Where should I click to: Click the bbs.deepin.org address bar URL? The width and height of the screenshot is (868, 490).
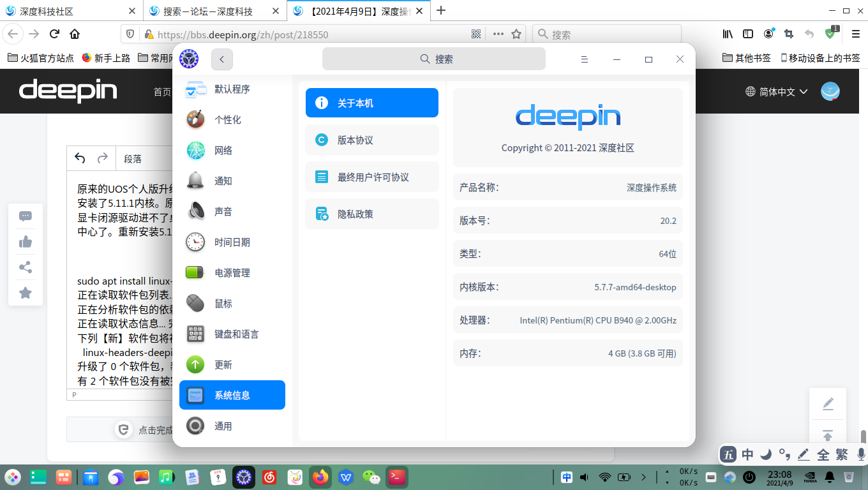243,35
